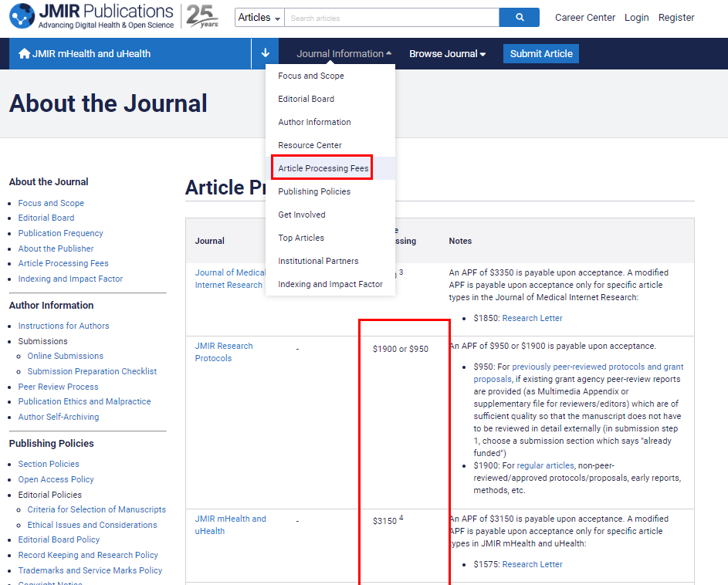Open Editorial Board Policy link
728x585 pixels.
(59, 539)
